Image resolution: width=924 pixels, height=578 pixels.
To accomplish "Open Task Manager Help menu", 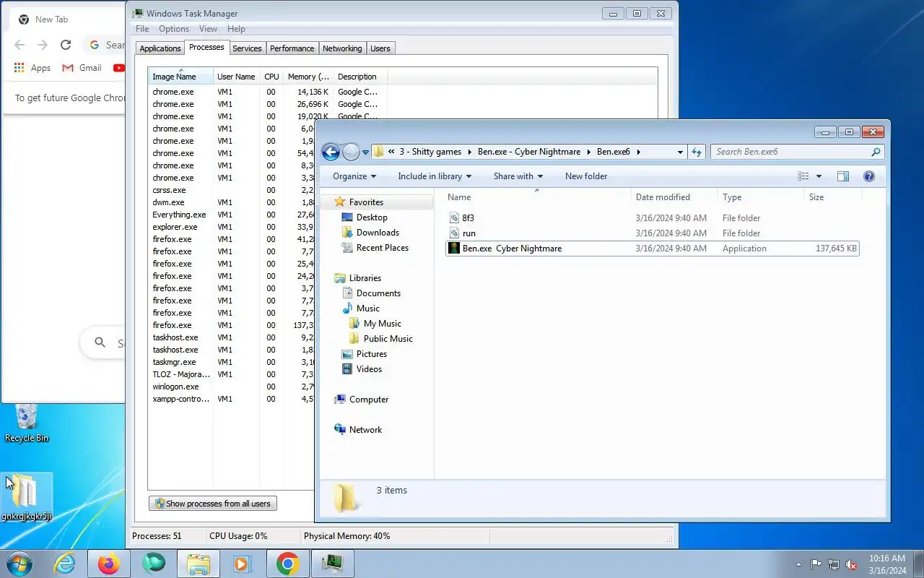I will point(236,29).
